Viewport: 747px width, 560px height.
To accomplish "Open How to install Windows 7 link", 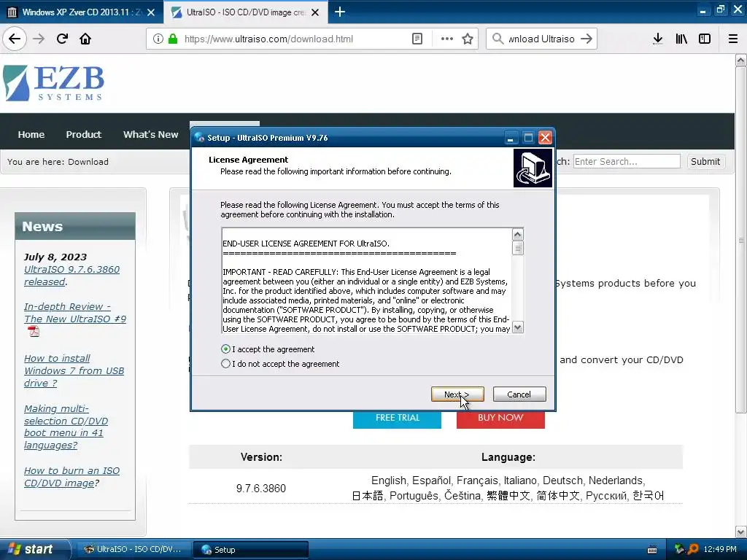I will (x=74, y=371).
